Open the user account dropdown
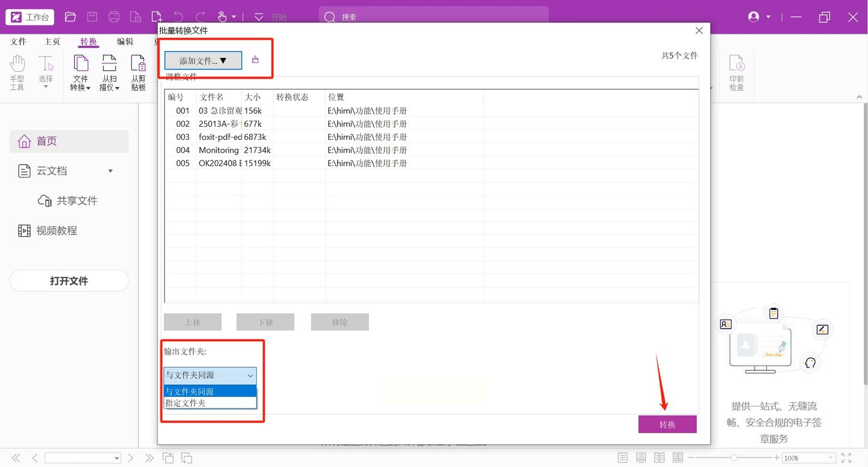 pos(759,17)
